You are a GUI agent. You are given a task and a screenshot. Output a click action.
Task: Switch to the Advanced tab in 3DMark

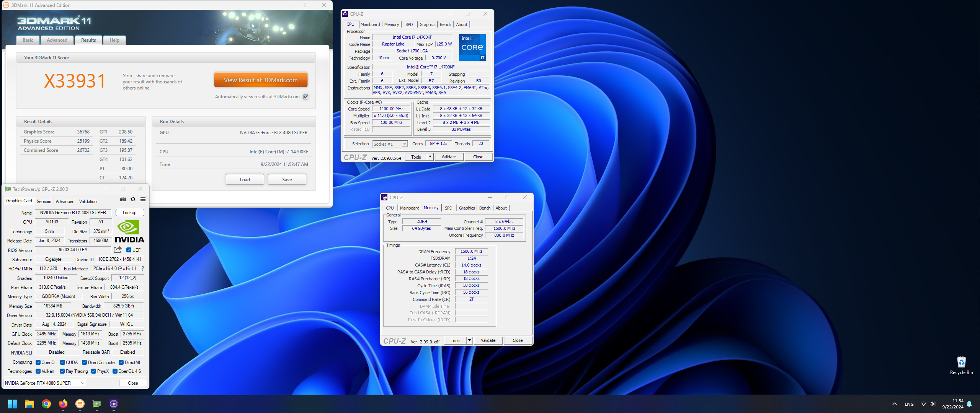point(57,40)
